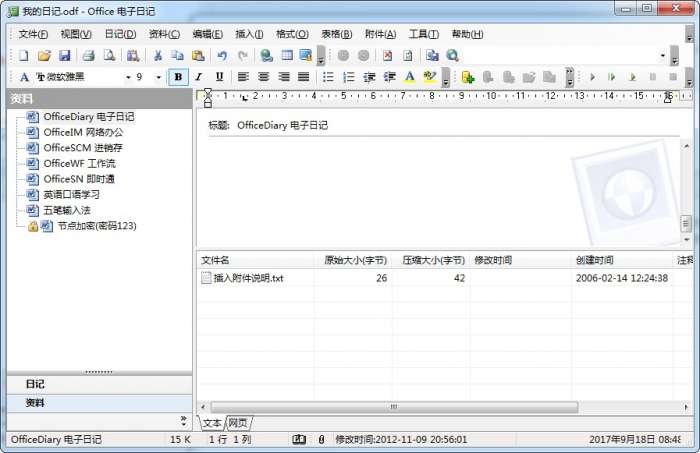Open the font size dropdown
The image size is (700, 453).
pos(158,77)
